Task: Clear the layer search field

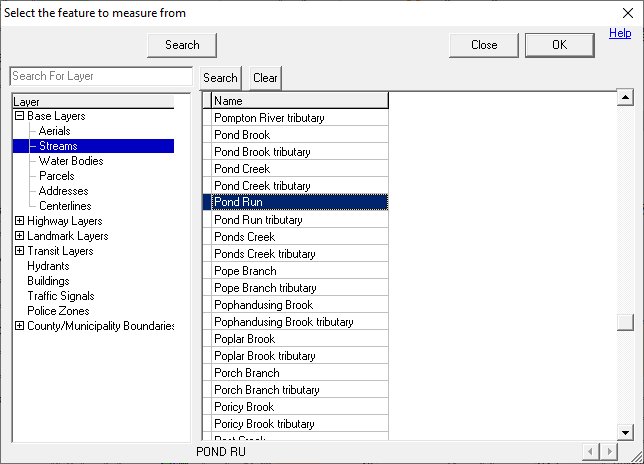Action: (265, 78)
